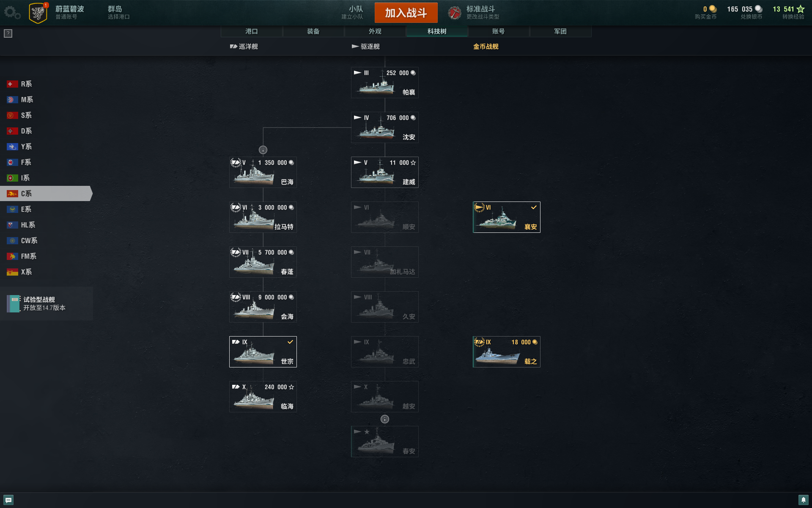Open the notifications bell icon

[x=803, y=500]
